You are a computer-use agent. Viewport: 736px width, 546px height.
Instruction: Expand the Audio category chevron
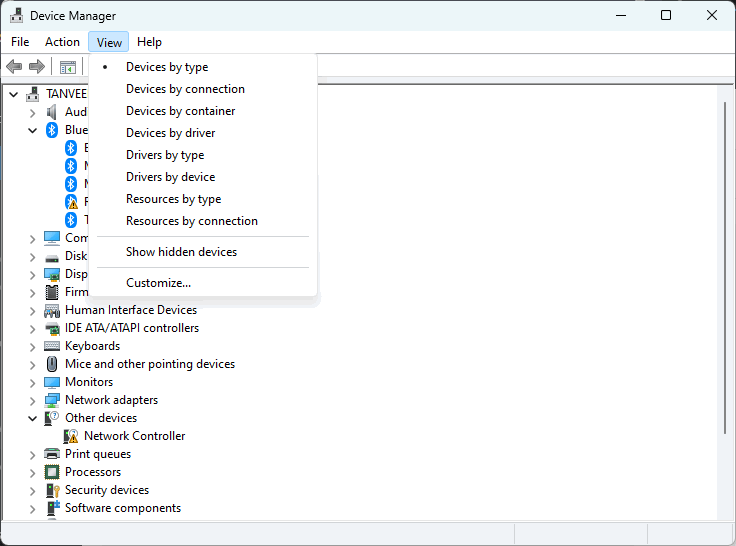click(x=32, y=113)
